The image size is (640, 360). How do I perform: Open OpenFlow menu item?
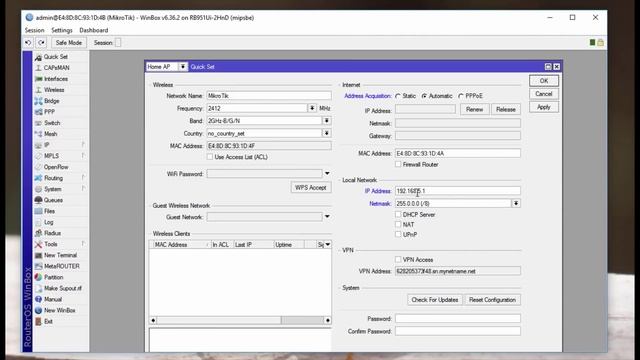[x=56, y=167]
